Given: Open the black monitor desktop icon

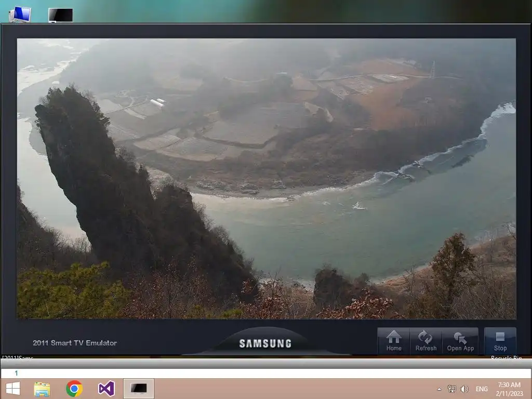Looking at the screenshot, I should pos(60,15).
